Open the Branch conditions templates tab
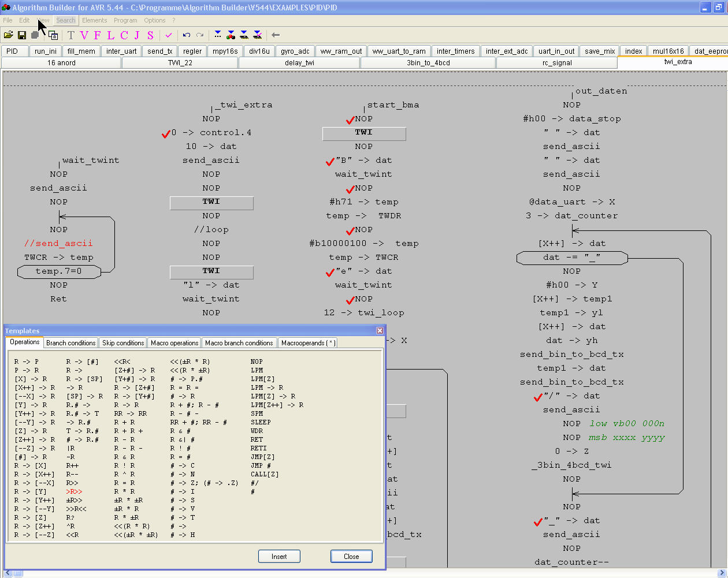 70,343
